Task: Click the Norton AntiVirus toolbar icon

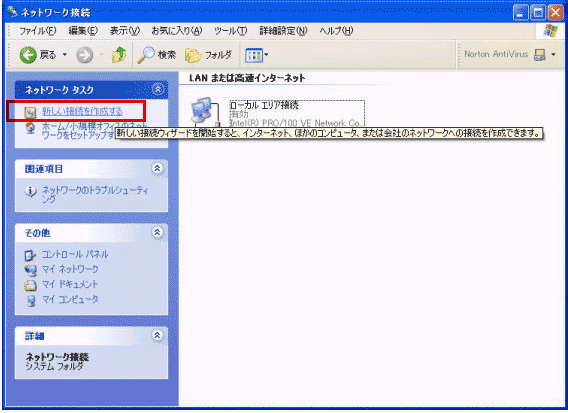Action: [x=540, y=55]
